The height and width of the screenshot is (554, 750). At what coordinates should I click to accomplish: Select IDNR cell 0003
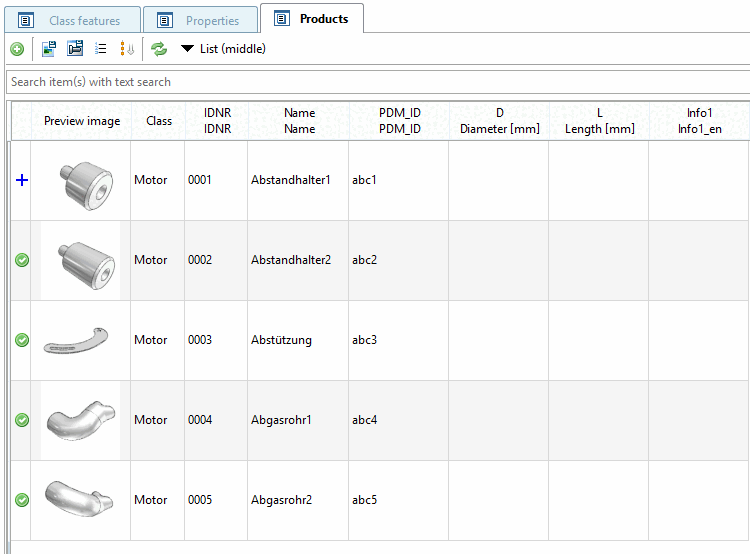[x=216, y=340]
